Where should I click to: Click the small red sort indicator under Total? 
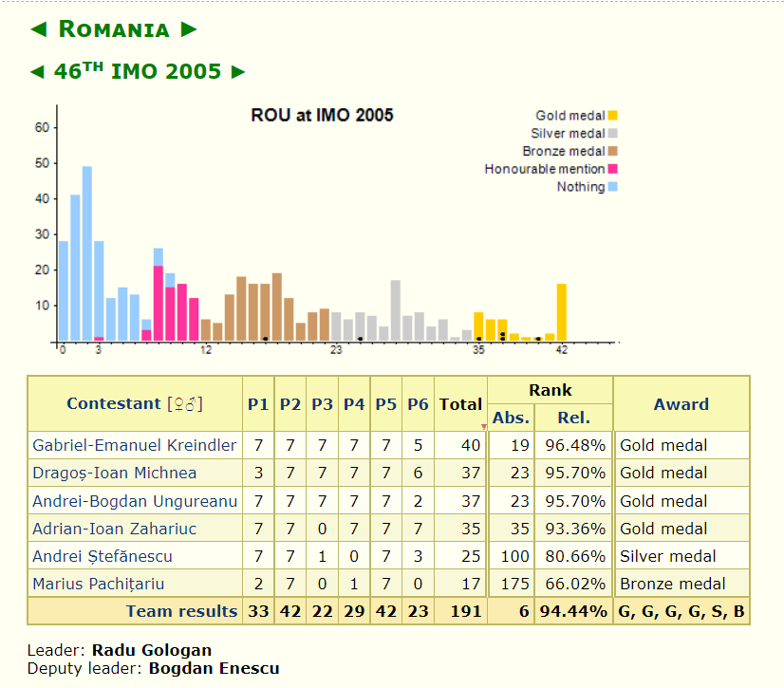483,426
